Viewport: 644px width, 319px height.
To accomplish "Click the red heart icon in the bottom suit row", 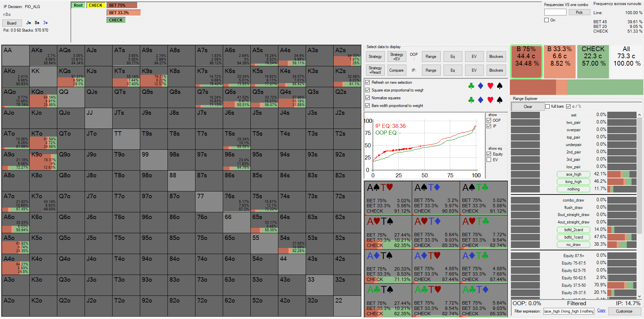I will 490,100.
